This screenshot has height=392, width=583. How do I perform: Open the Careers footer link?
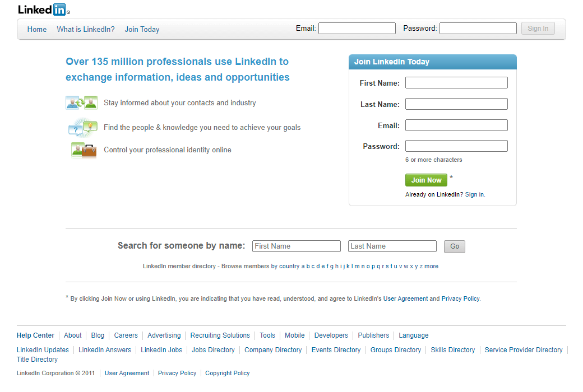point(126,335)
